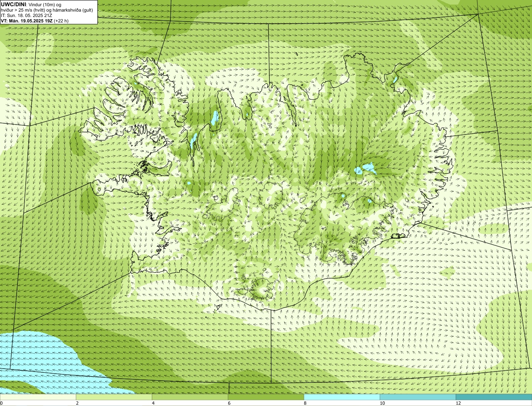Click the valid time "VT: Mán. 19.05.2025 19Z (+22 h)"
Viewport: 532px width, 406px height.
coord(34,20)
